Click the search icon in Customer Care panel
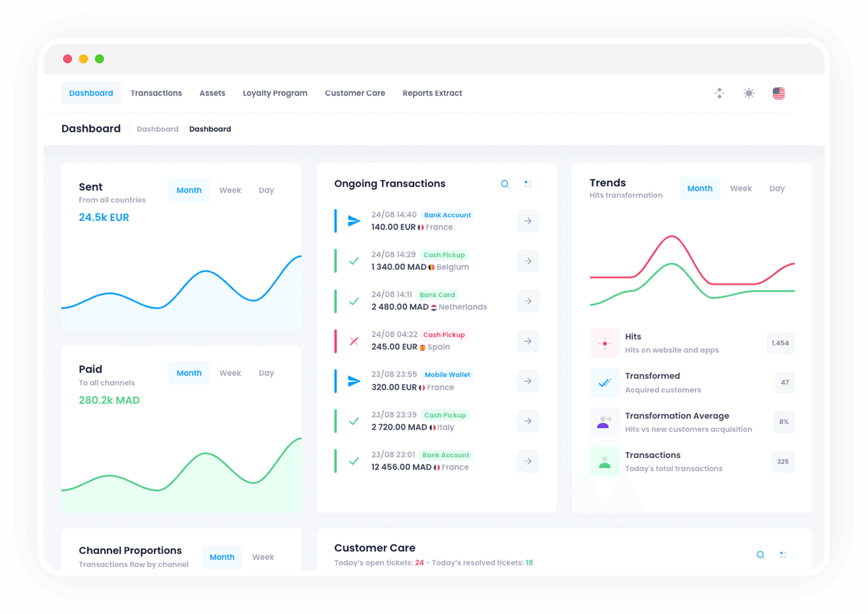The image size is (868, 614). click(761, 555)
